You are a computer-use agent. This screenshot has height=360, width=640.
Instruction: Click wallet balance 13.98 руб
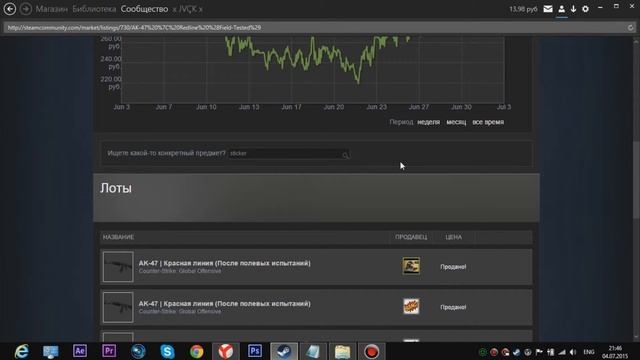coord(523,9)
